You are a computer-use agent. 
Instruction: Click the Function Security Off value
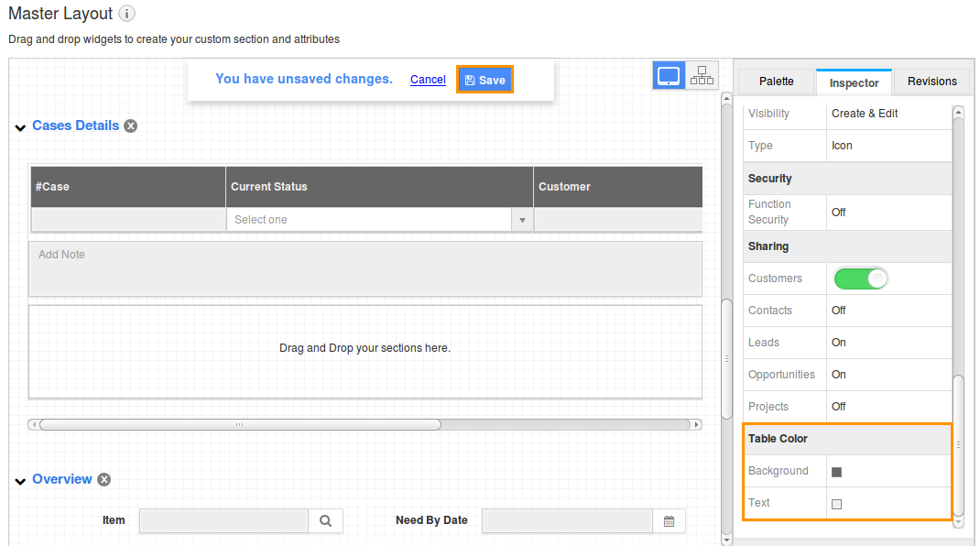pyautogui.click(x=838, y=212)
